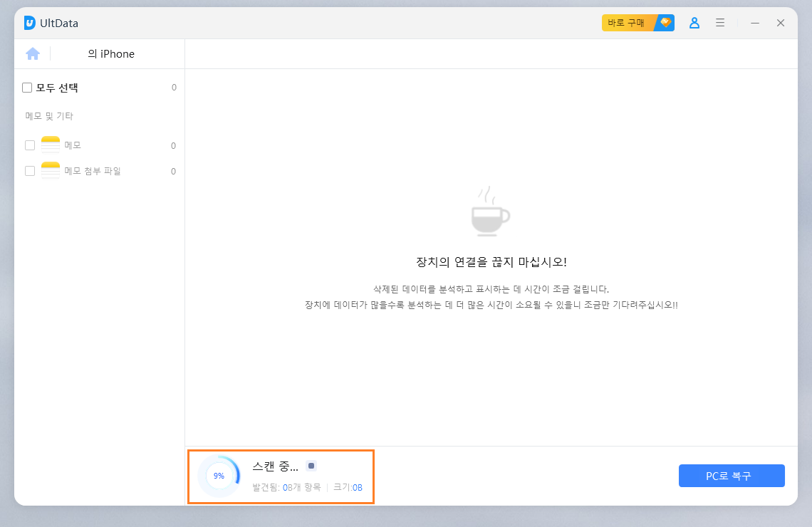Click the 스캔 중 status label
Image resolution: width=812 pixels, height=527 pixels.
click(274, 465)
